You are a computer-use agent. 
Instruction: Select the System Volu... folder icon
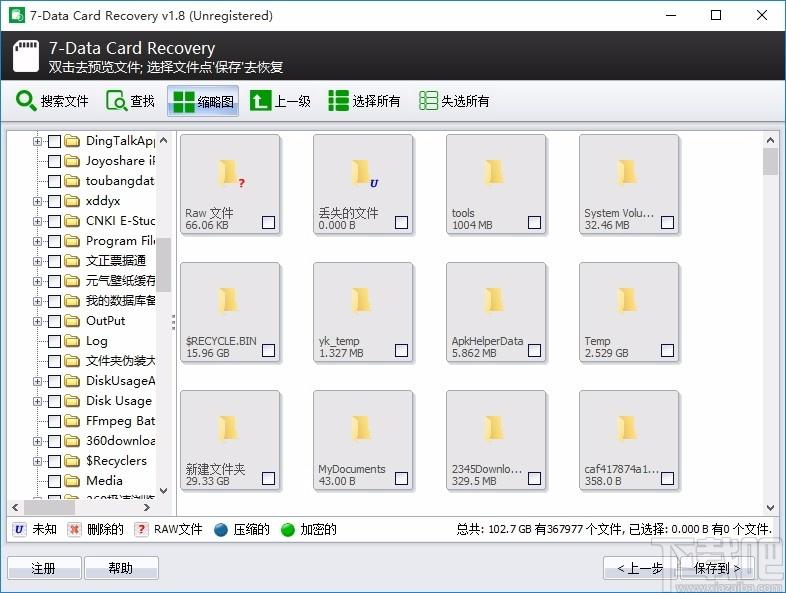pos(628,172)
